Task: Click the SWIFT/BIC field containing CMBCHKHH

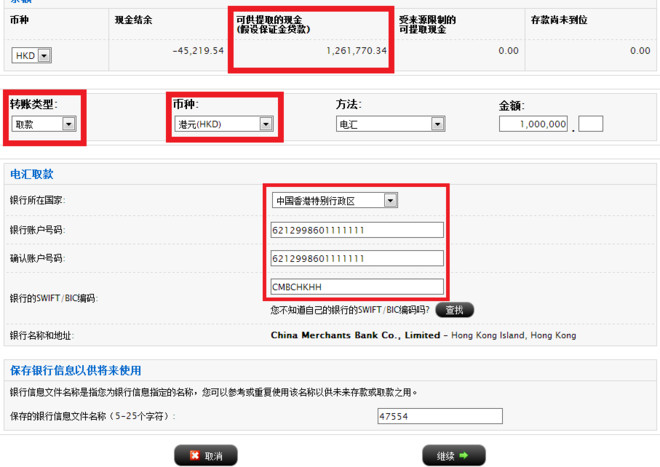Action: click(357, 287)
